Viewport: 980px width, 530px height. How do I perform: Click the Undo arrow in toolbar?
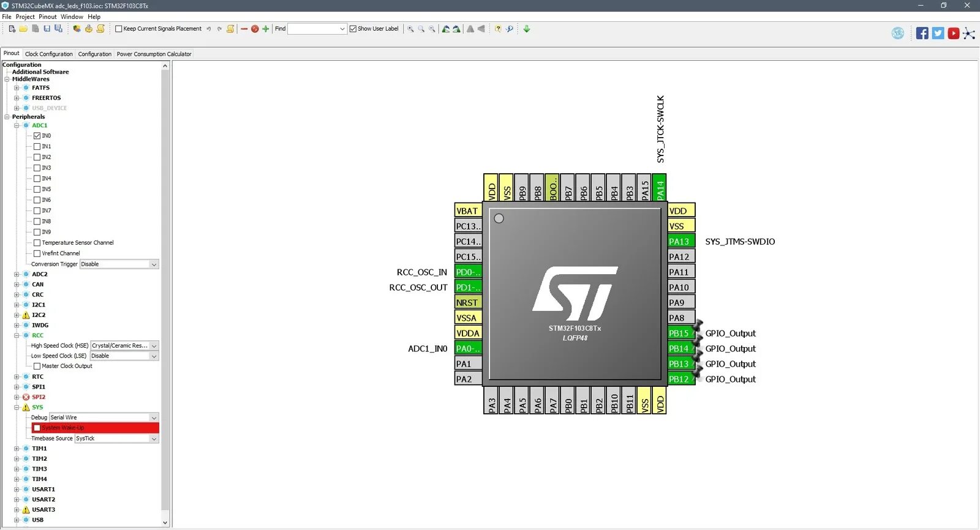pos(208,29)
